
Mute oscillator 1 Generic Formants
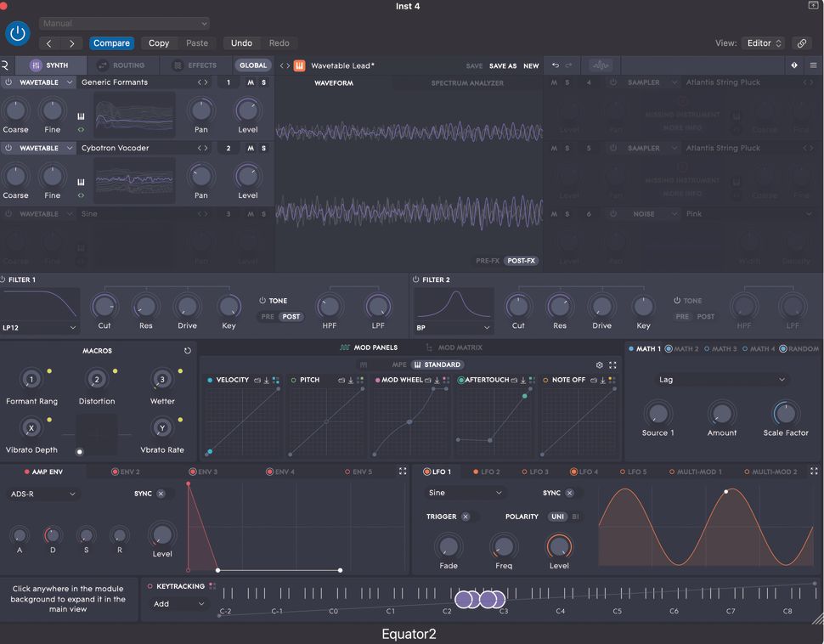tap(250, 82)
